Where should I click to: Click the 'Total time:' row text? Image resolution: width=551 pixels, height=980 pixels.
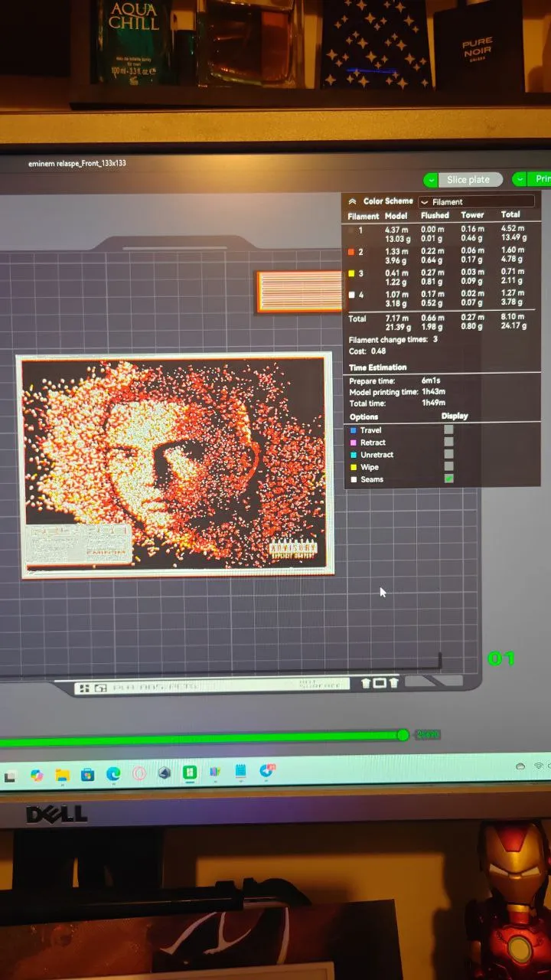368,403
